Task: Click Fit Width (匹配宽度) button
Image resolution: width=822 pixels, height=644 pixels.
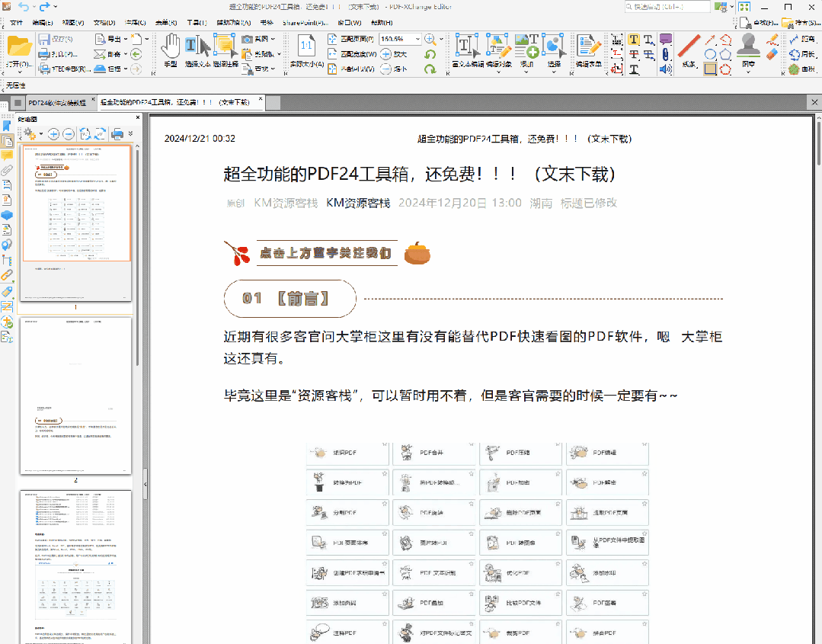Action: click(352, 54)
